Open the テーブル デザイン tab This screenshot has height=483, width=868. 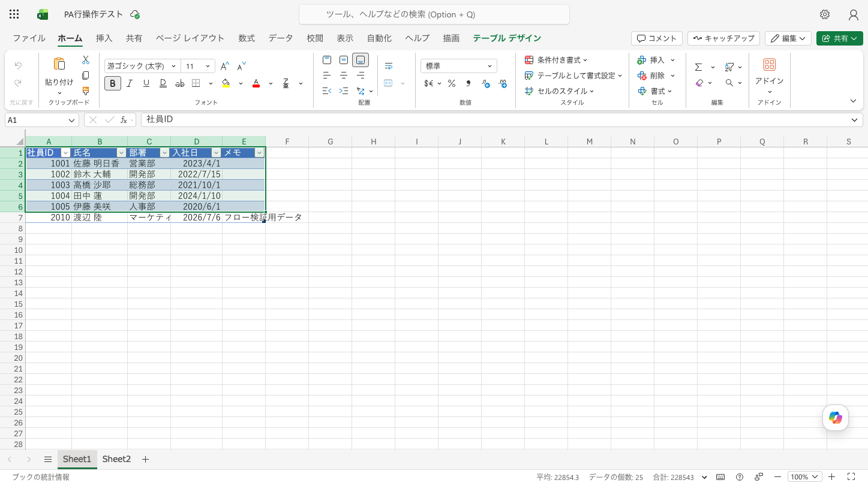[507, 38]
